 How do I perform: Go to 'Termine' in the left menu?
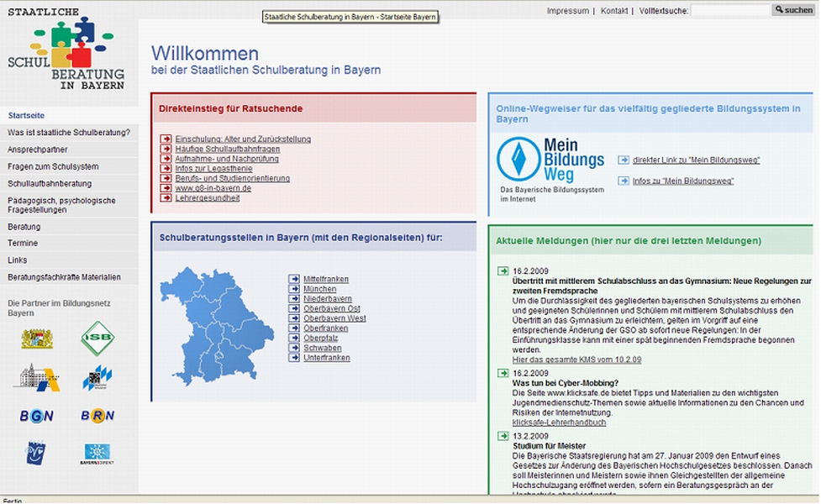(x=24, y=242)
